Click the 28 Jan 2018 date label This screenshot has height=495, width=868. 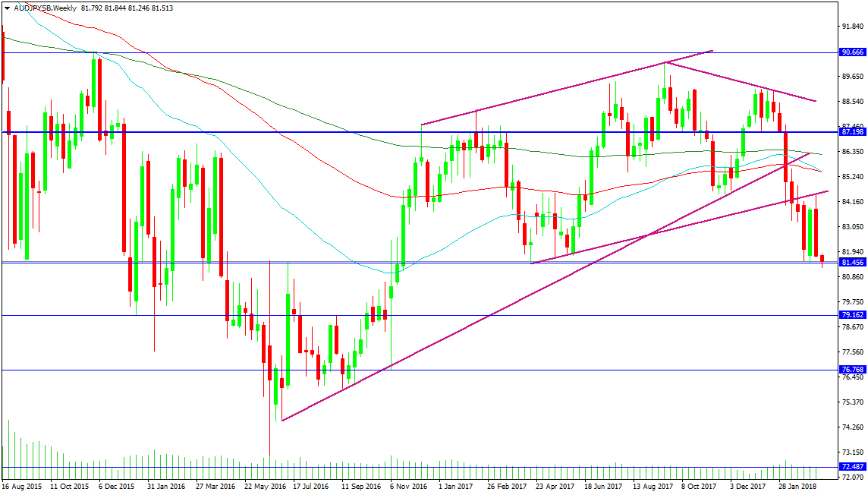(x=797, y=487)
